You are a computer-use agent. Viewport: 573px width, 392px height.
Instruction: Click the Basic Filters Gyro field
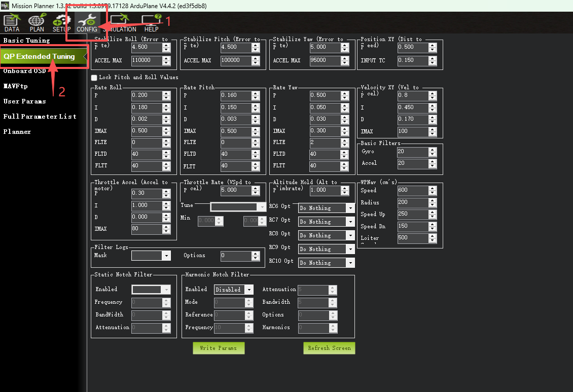tap(413, 152)
